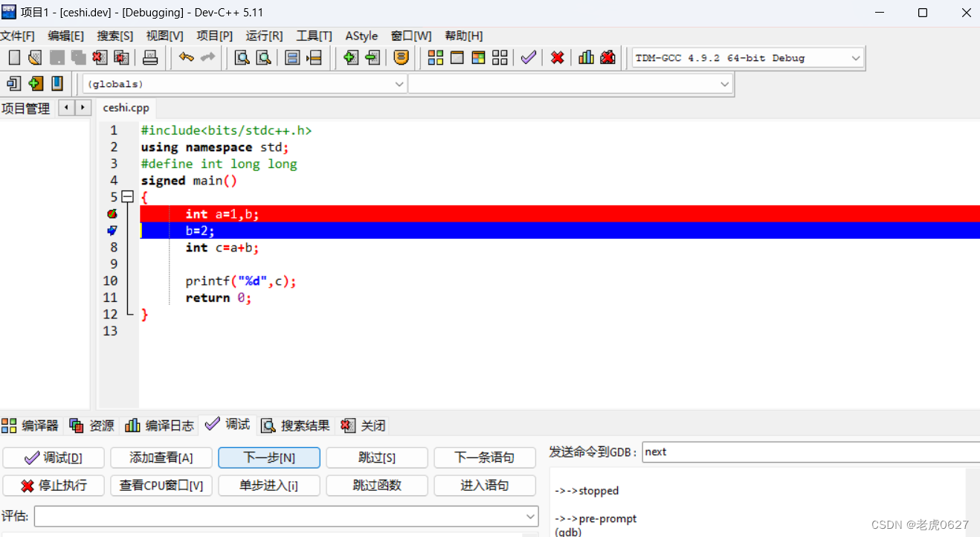
Task: Open the 运行[R] menu
Action: pos(265,36)
